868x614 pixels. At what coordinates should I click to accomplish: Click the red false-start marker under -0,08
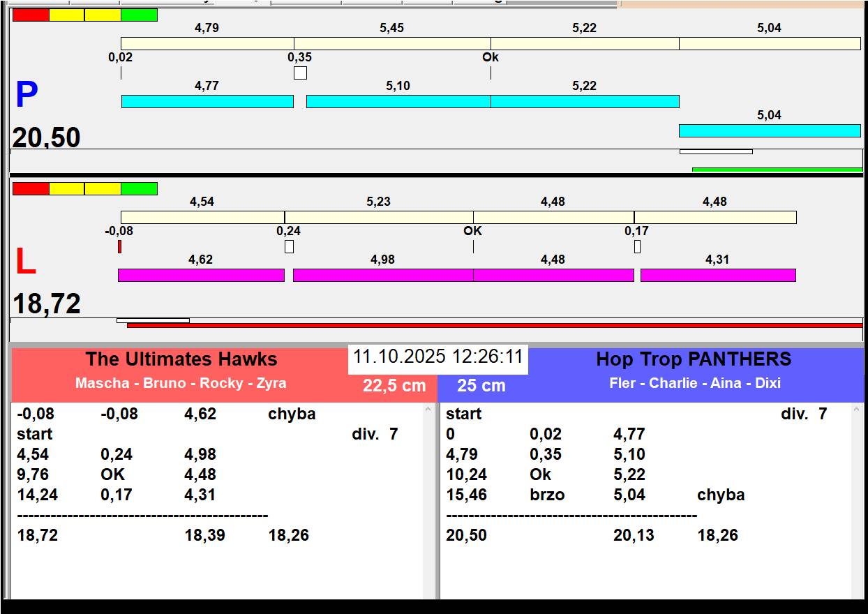(x=119, y=246)
